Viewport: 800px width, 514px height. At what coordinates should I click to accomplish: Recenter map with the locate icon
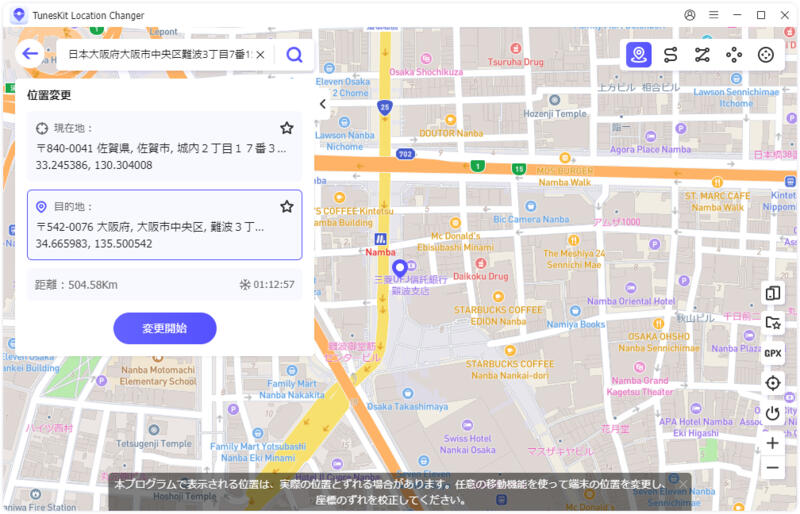773,383
